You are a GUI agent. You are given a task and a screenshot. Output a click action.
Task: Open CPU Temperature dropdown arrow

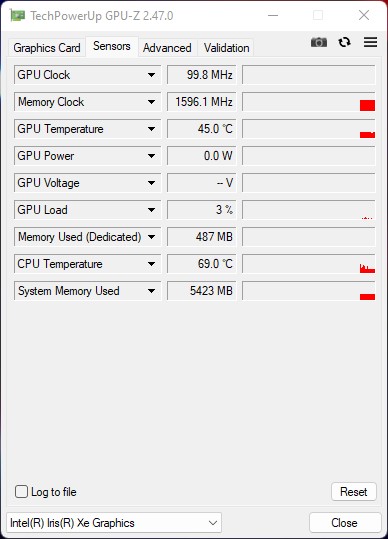151,264
